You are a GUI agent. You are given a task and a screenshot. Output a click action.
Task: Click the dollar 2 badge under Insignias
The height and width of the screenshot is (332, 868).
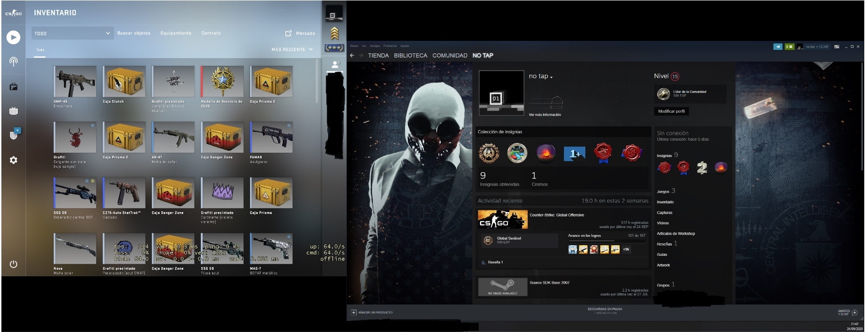pos(702,168)
